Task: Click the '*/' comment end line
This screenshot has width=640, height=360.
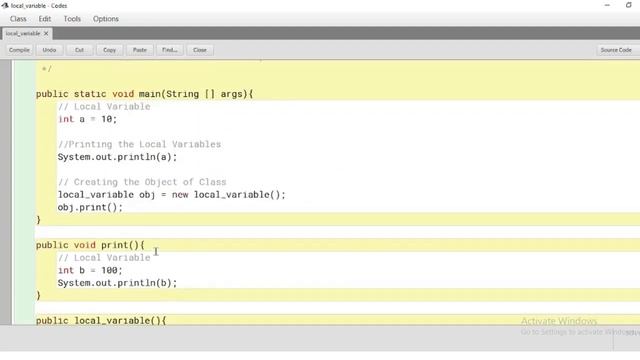Action: (x=47, y=69)
